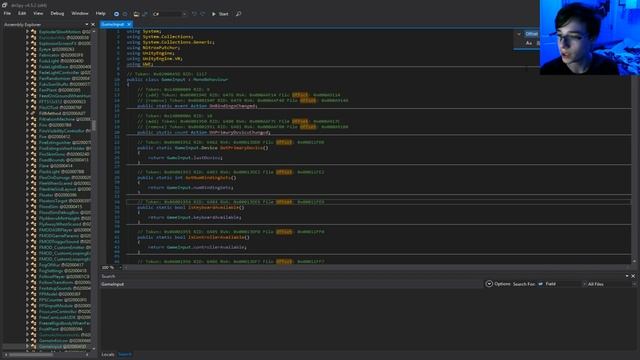
Task: Select the FMODASRPlayer class row
Action: [x=64, y=230]
